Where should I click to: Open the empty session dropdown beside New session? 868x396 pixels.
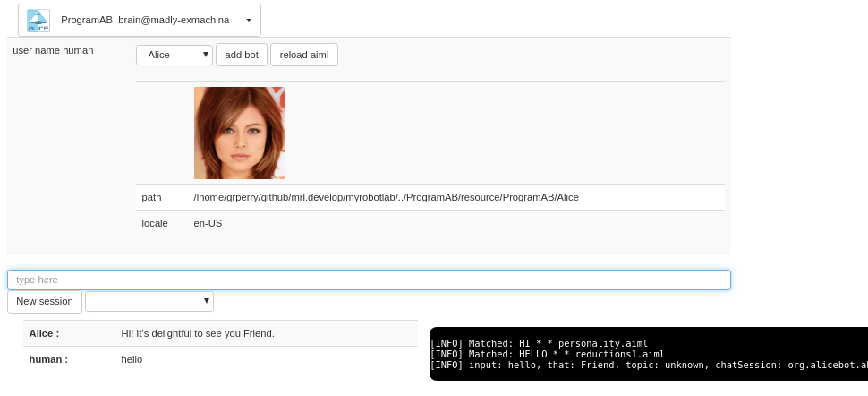pyautogui.click(x=149, y=301)
